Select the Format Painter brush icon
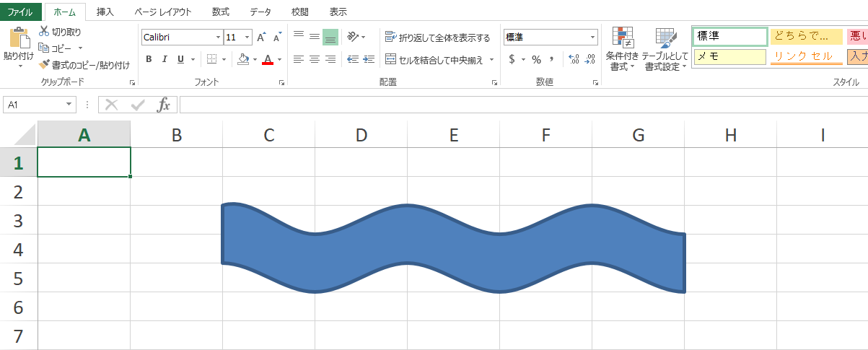Viewport: 868px width, 350px height. [x=45, y=65]
